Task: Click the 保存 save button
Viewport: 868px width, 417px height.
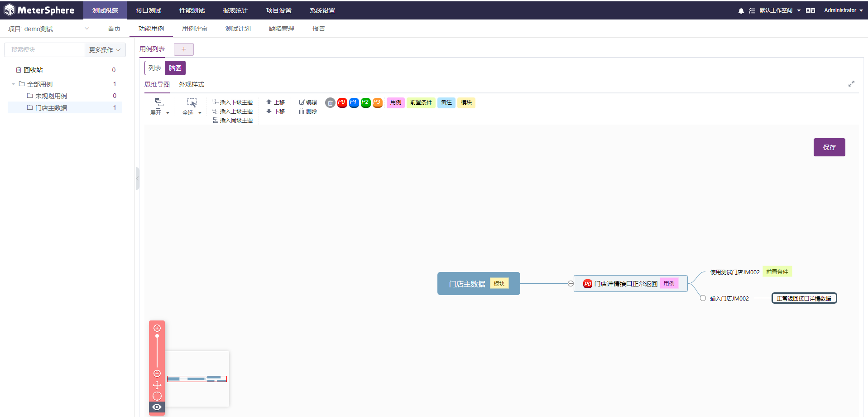Action: pos(830,147)
